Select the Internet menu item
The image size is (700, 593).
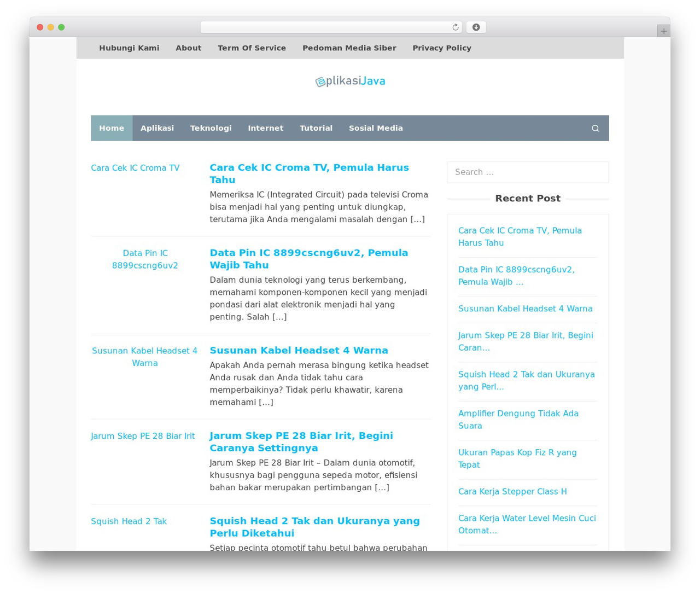tap(266, 128)
